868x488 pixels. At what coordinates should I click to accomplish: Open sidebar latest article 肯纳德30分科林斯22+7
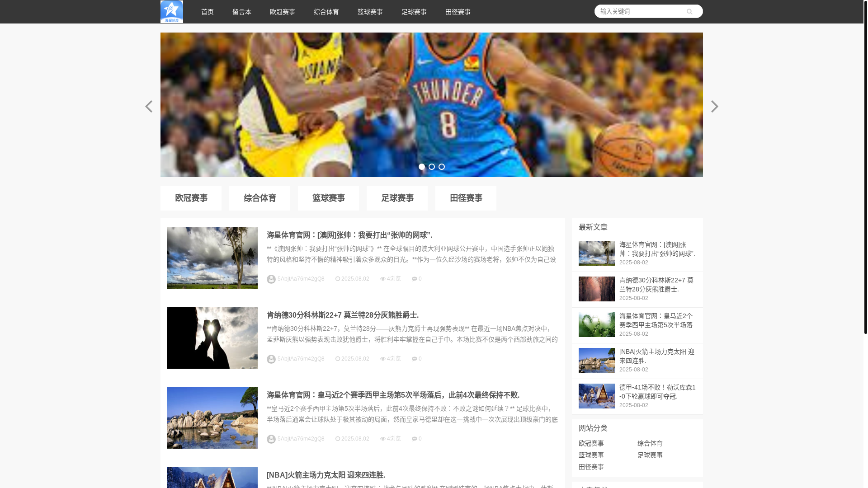click(x=656, y=285)
